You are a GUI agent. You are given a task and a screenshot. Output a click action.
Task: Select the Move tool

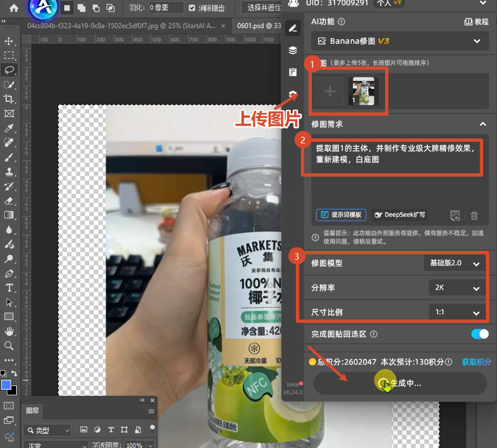coord(9,41)
